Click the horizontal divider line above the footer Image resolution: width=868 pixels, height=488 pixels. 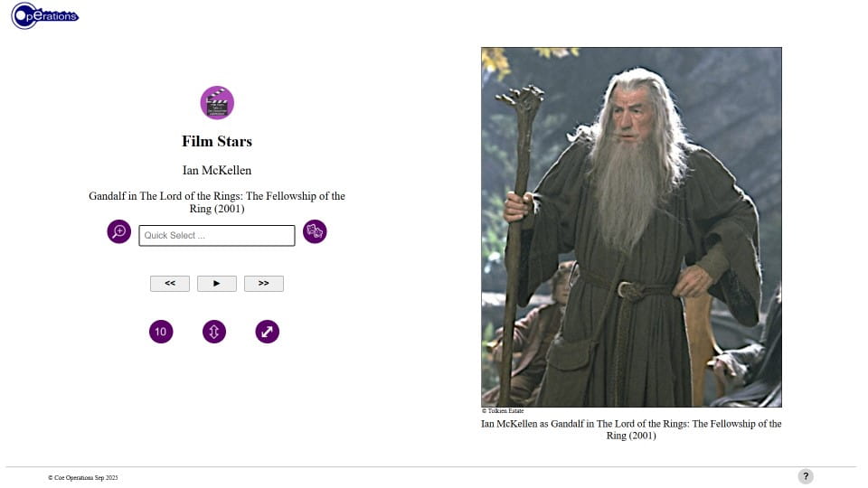click(x=431, y=467)
